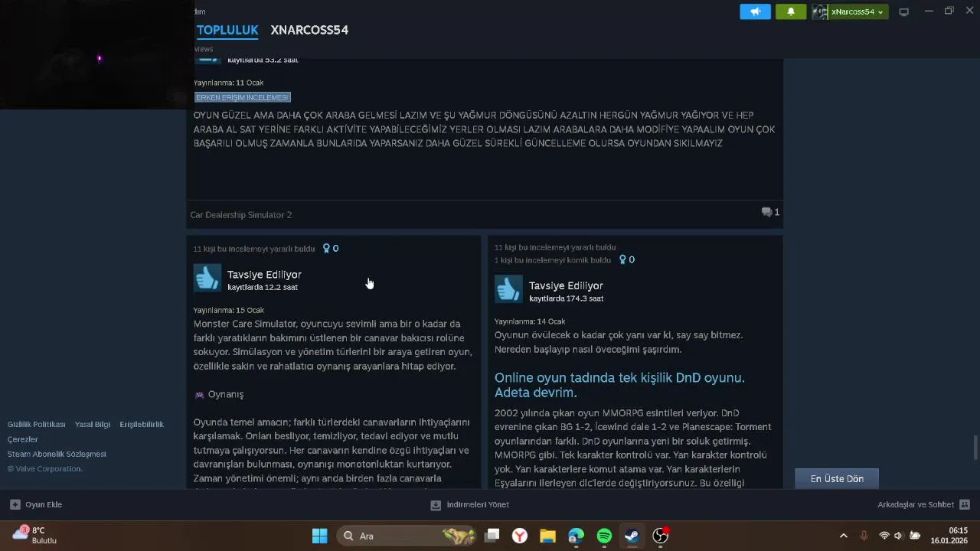The width and height of the screenshot is (980, 551).
Task: Open Gizlilik Politikası link
Action: point(37,424)
